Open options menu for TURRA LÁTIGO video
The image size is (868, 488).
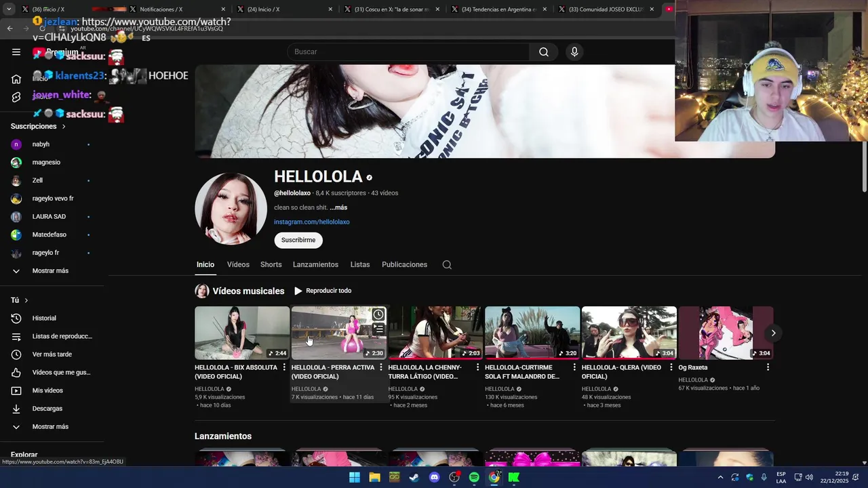pos(477,367)
